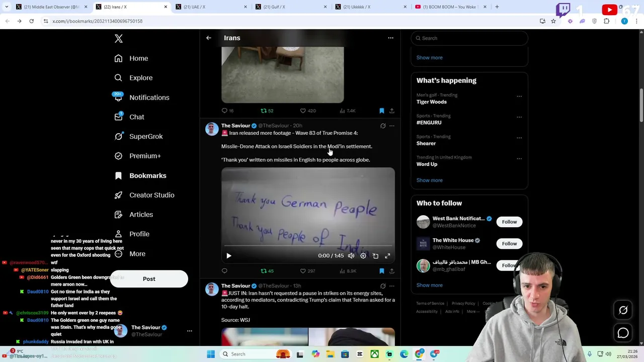Viewport: 644px width, 362px height.
Task: Undo repost on post with 52 reposts
Action: click(x=267, y=111)
